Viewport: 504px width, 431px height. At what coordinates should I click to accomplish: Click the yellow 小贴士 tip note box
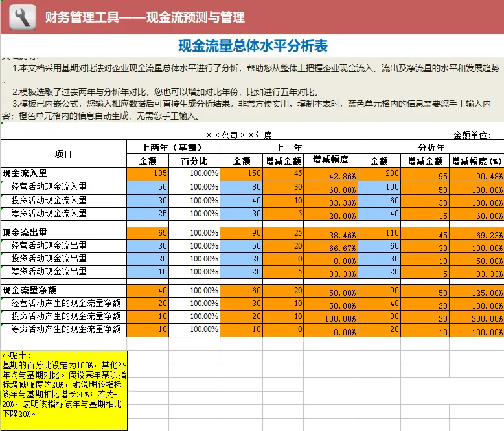click(64, 390)
